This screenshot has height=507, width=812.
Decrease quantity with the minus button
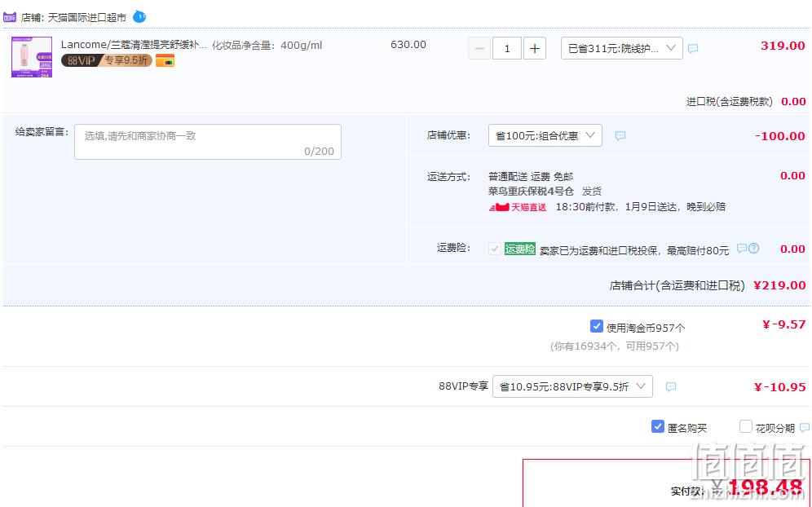(x=479, y=49)
